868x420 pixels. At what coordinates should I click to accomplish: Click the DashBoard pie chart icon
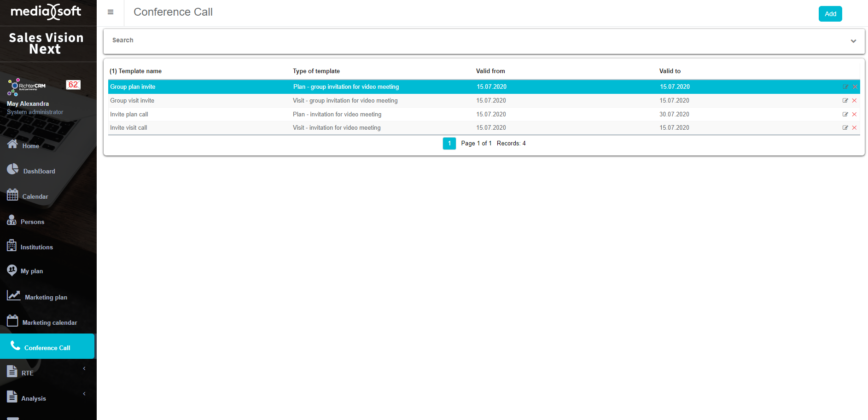13,169
